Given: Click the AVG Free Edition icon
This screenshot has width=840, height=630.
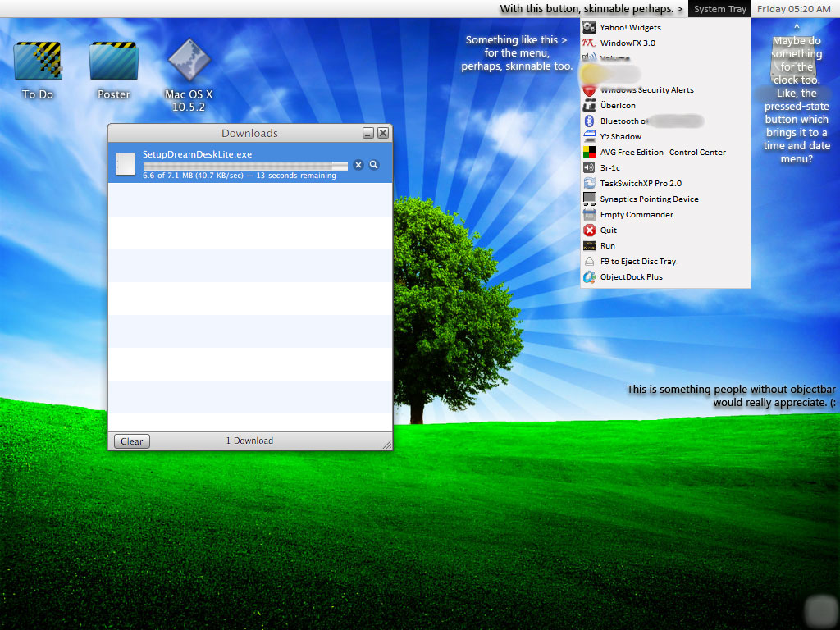Looking at the screenshot, I should tap(589, 152).
